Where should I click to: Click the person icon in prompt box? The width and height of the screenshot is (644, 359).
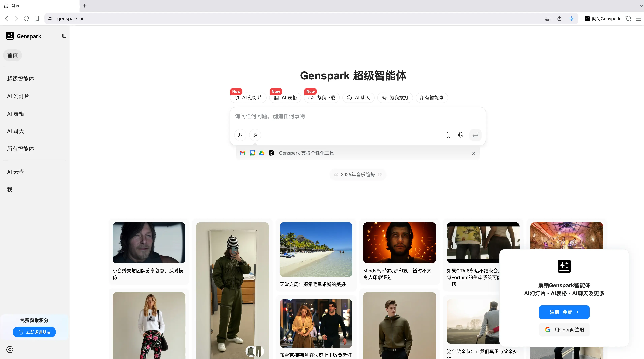240,135
